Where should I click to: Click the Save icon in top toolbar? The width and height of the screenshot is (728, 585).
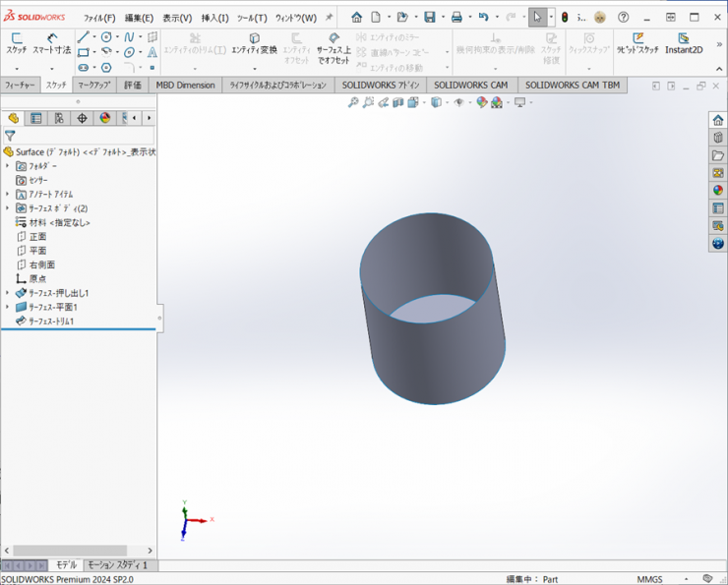[430, 18]
